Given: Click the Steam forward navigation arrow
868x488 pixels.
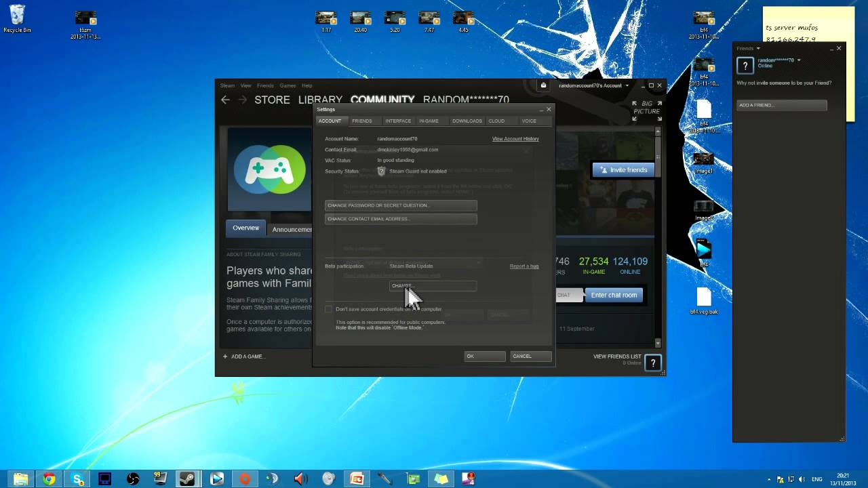Looking at the screenshot, I should tap(242, 100).
